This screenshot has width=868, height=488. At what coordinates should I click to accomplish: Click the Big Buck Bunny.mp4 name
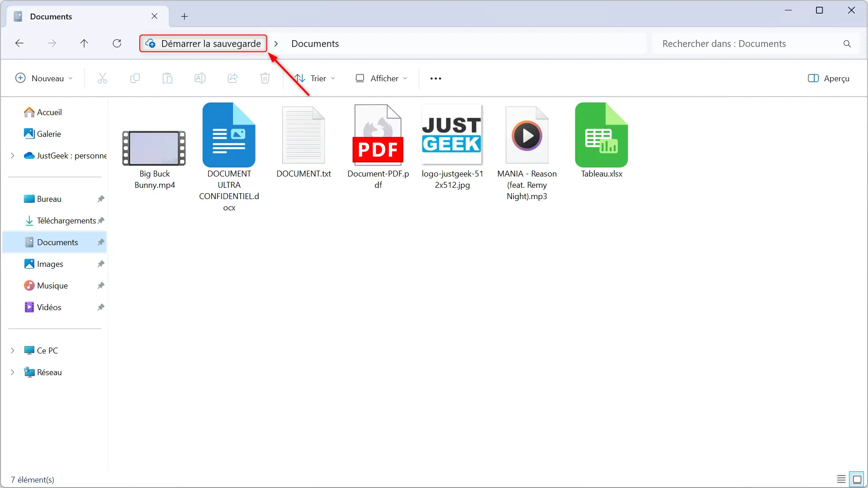click(154, 179)
